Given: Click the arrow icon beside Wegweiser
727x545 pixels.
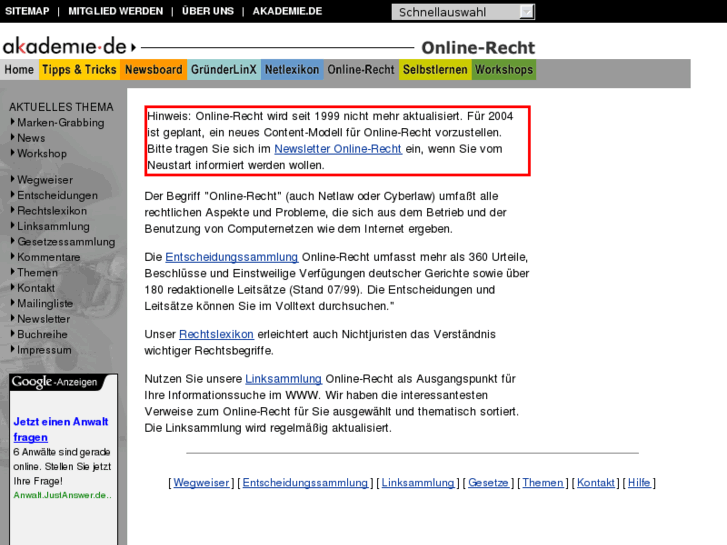Looking at the screenshot, I should click(x=13, y=179).
